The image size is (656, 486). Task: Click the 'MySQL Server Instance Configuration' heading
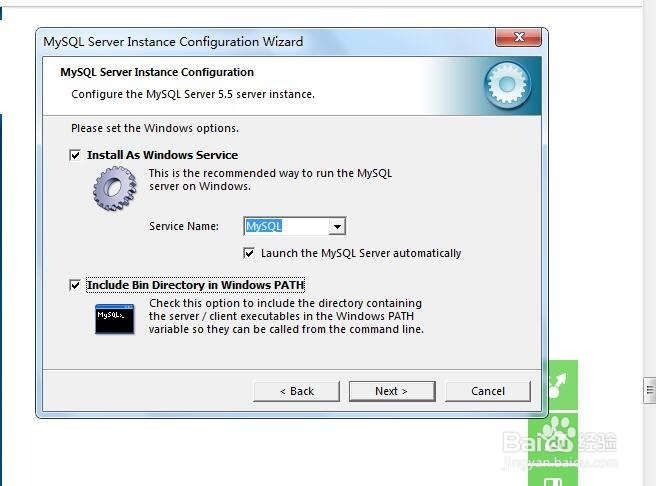tap(157, 72)
